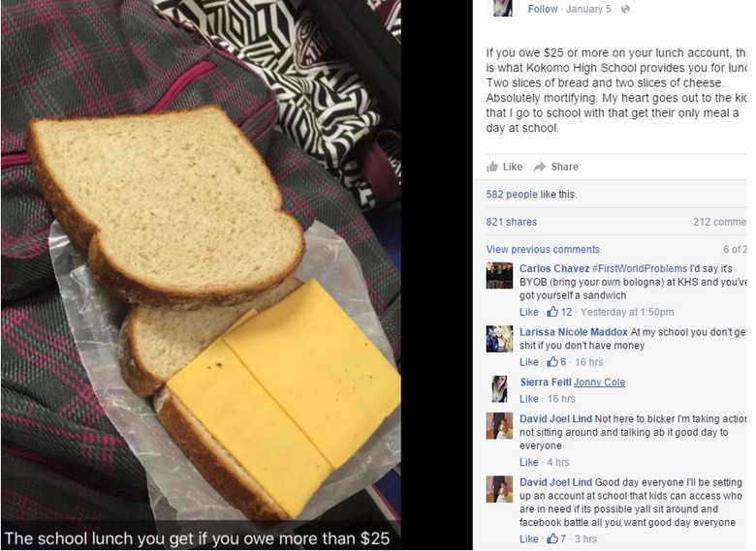Like Sierra Feitl's comment
Viewport: 756px width, 551px height.
(528, 398)
